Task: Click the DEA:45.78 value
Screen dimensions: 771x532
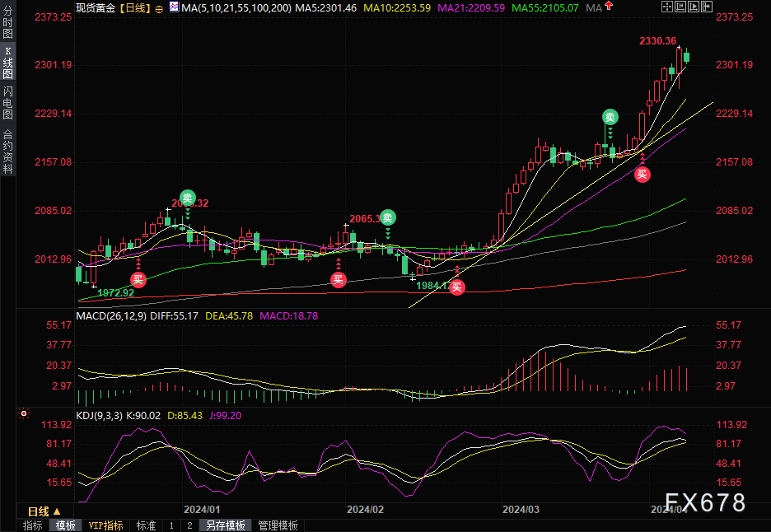Action: (229, 315)
